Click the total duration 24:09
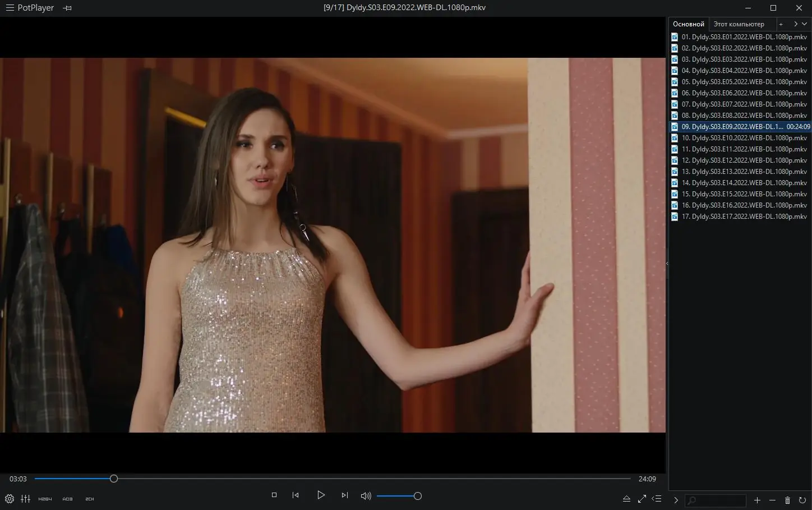 (x=647, y=479)
